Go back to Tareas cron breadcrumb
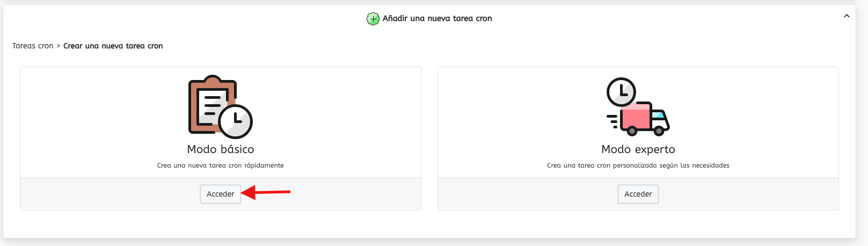 (33, 46)
